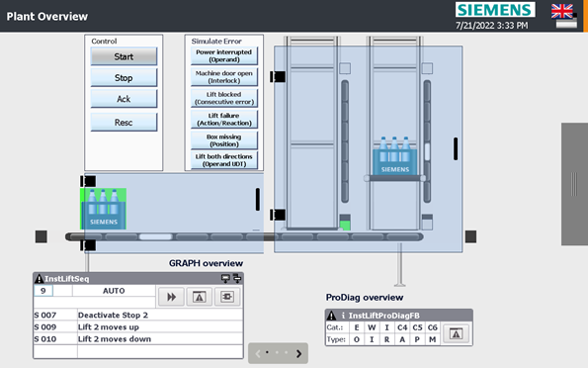The height and width of the screenshot is (368, 588).
Task: Click the R type cell in ProDiag
Action: coord(387,339)
